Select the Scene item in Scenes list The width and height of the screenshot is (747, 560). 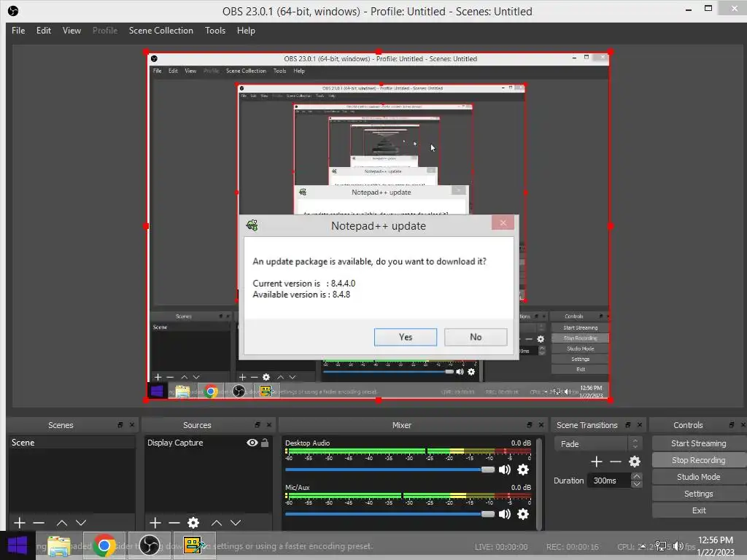tap(71, 443)
